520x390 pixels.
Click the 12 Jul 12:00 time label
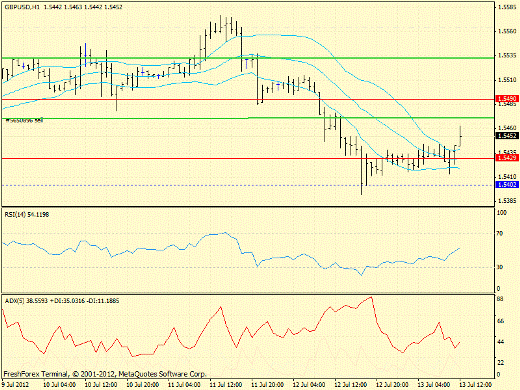(351, 385)
